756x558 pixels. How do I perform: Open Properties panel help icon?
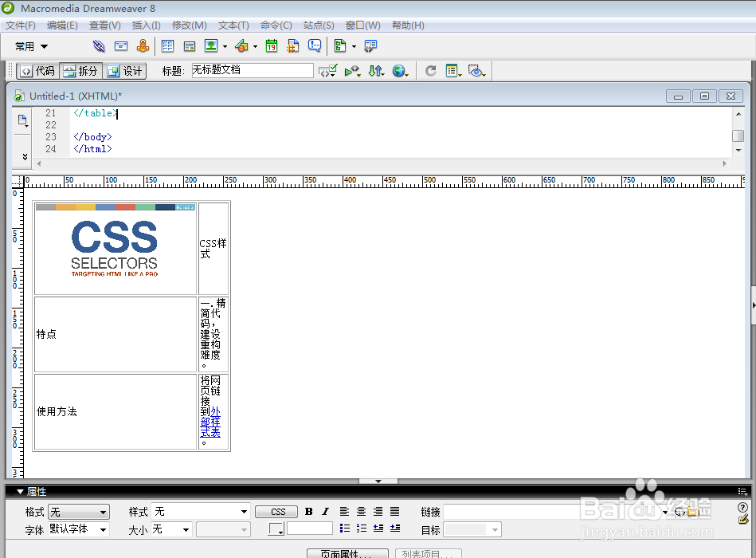pyautogui.click(x=742, y=507)
